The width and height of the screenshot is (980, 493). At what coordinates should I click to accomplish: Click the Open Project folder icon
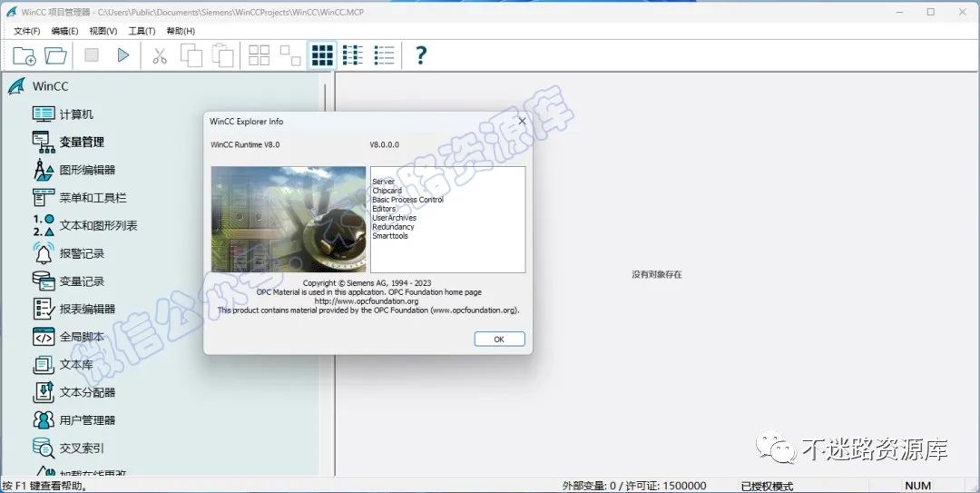tap(55, 55)
